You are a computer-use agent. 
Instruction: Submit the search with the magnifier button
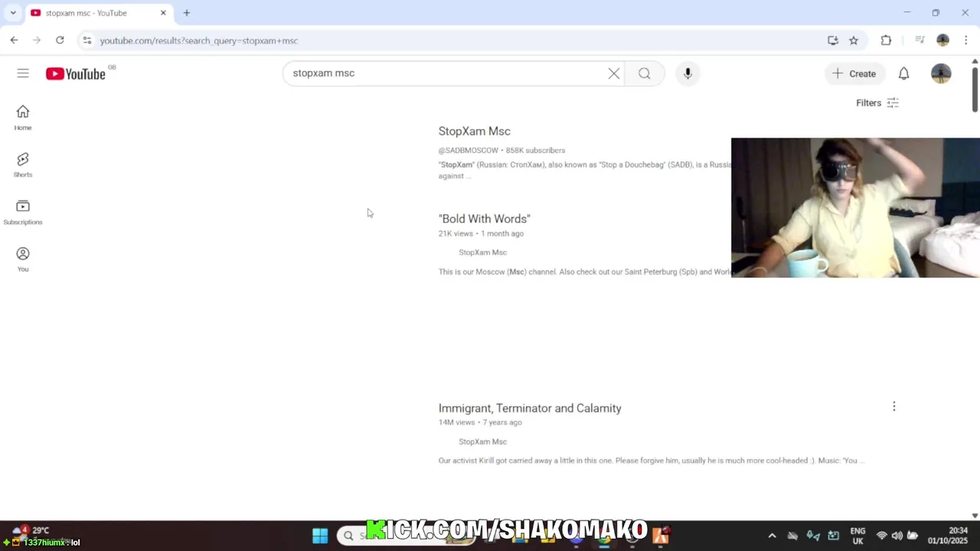pyautogui.click(x=645, y=73)
